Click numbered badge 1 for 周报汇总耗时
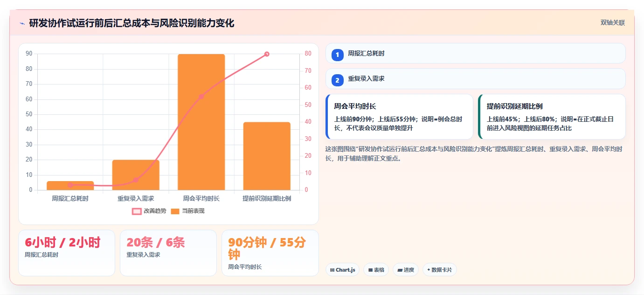The height and width of the screenshot is (295, 644). (x=338, y=55)
